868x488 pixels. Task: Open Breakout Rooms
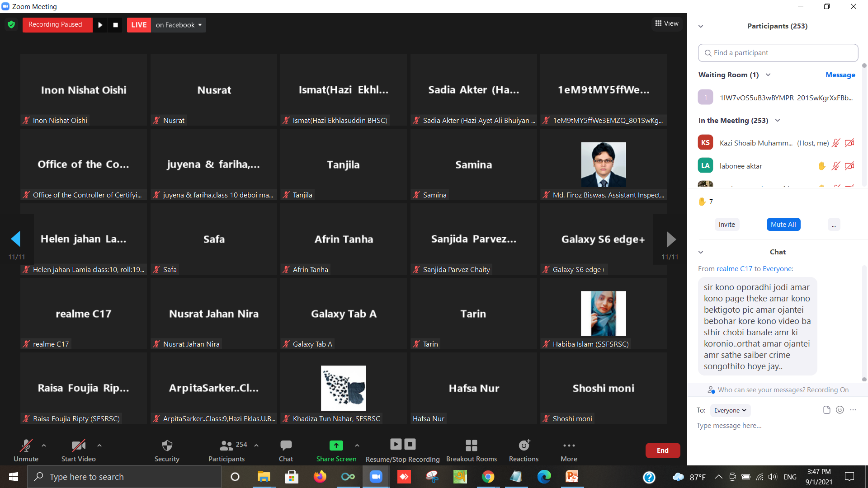point(472,450)
